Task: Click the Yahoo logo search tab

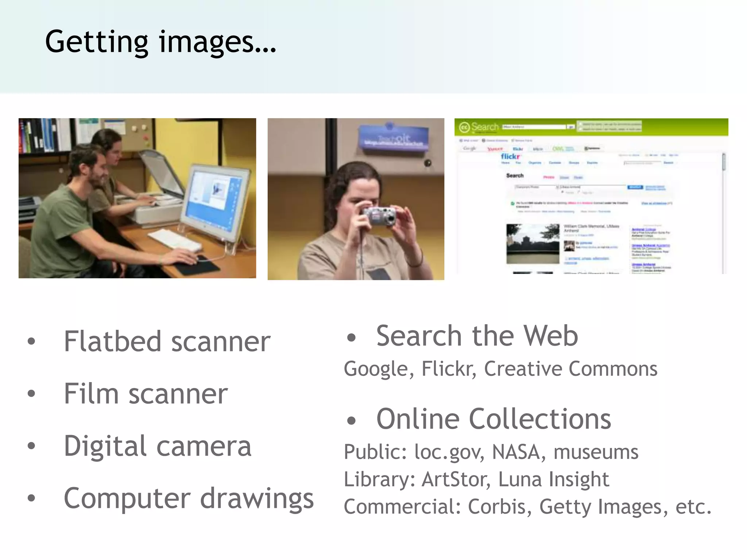Action: [495, 149]
